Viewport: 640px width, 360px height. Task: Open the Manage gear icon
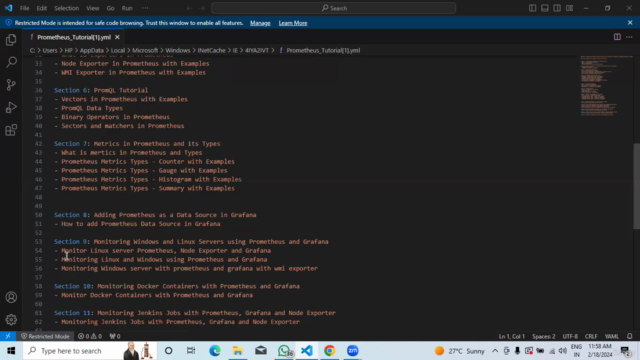tap(11, 320)
